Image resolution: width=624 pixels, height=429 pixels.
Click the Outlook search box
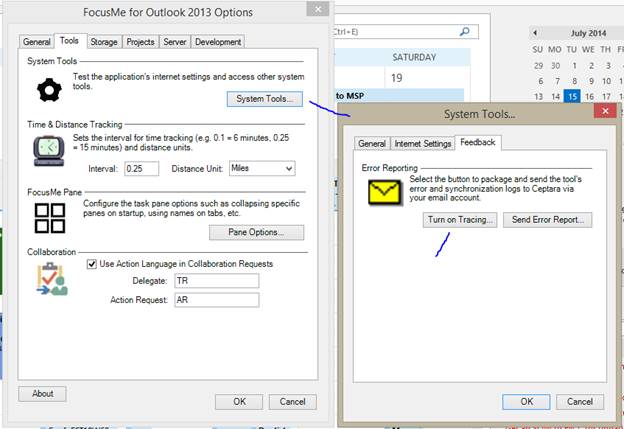405,32
